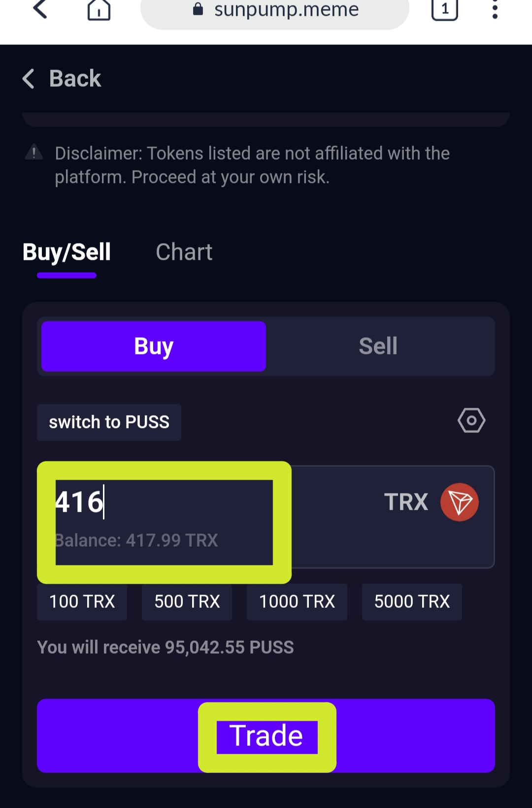Click the red TRX token logo
The image size is (532, 808).
click(459, 502)
